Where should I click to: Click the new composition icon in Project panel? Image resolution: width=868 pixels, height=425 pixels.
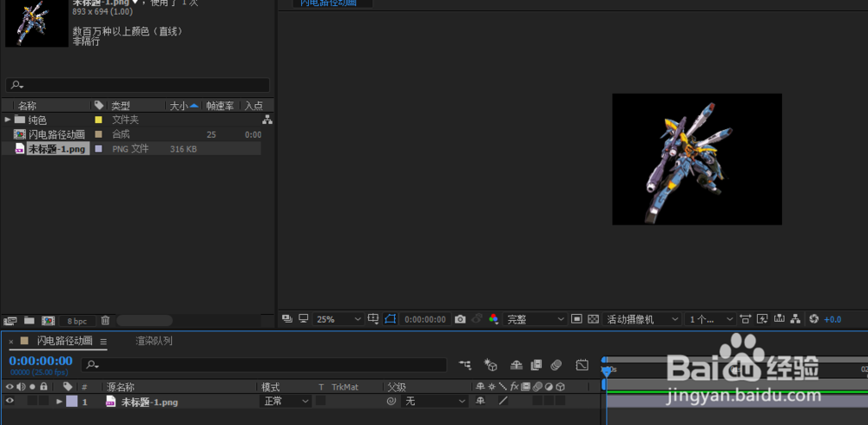coord(48,320)
